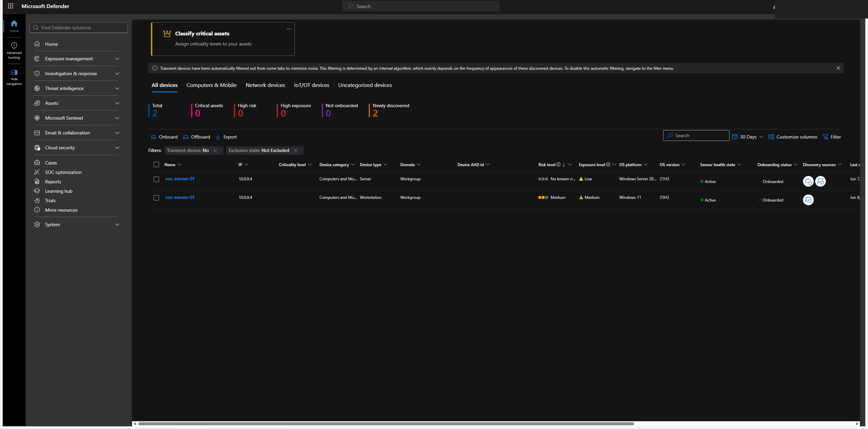868x429 pixels.
Task: Dismiss the transient devices info banner
Action: click(x=838, y=68)
